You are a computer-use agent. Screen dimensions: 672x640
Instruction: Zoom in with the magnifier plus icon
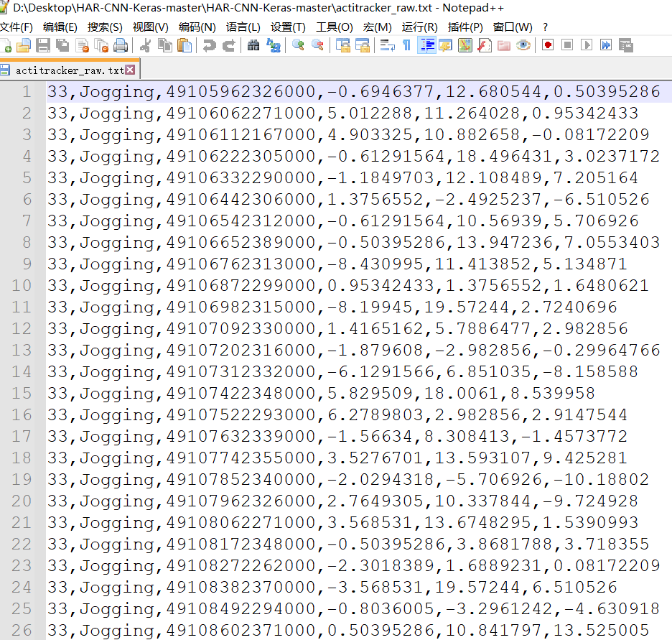tap(298, 45)
